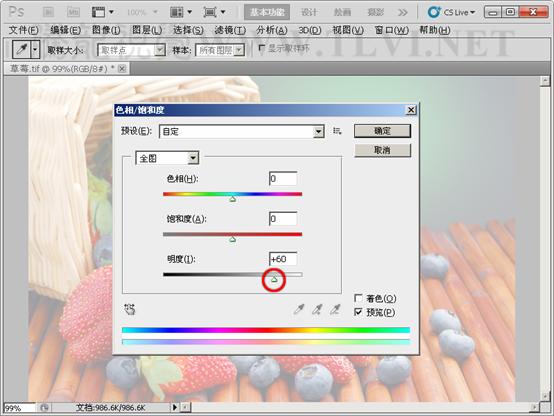Image resolution: width=554 pixels, height=416 pixels.
Task: Expand the 取样大小 sample size dropdown
Action: pyautogui.click(x=131, y=50)
